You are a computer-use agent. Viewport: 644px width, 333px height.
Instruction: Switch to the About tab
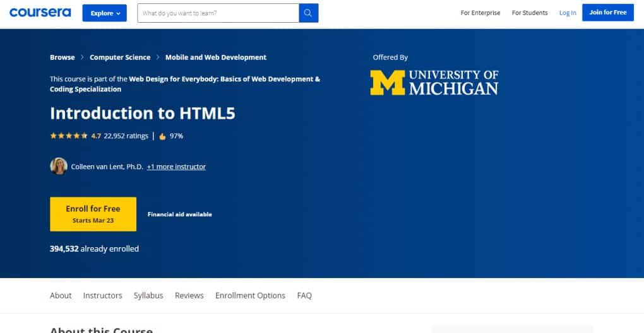click(61, 295)
